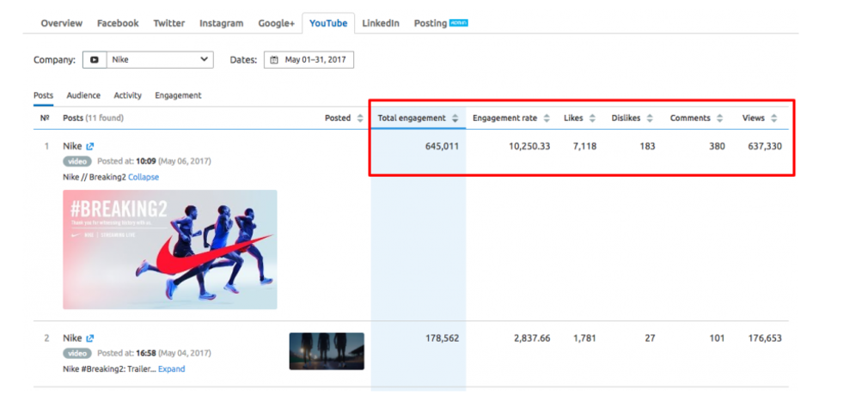Click the Comments column header text

point(690,118)
